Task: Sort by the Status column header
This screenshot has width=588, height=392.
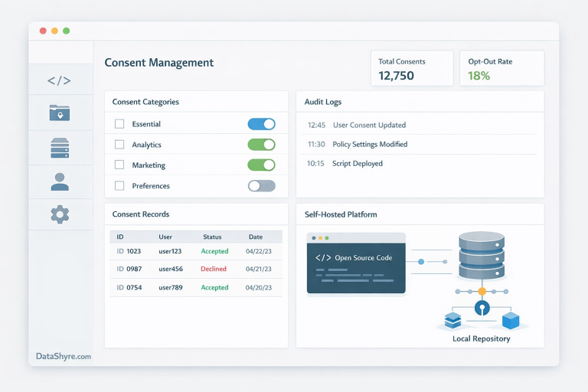Action: (x=212, y=237)
